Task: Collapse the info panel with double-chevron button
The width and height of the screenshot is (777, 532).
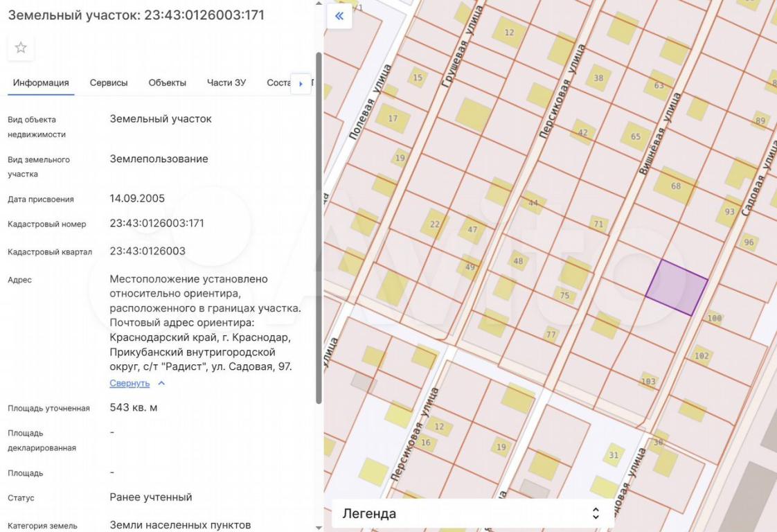Action: [x=339, y=16]
